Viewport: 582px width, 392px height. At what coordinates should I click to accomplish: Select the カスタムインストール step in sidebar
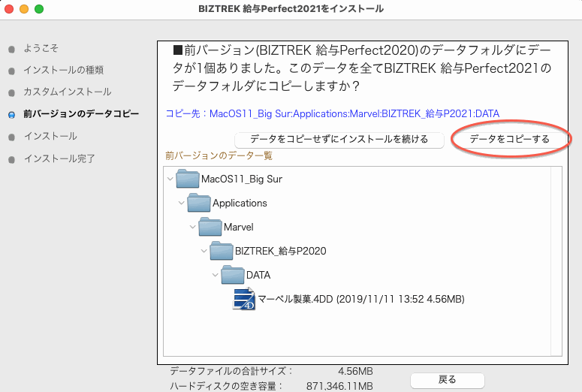[x=68, y=92]
